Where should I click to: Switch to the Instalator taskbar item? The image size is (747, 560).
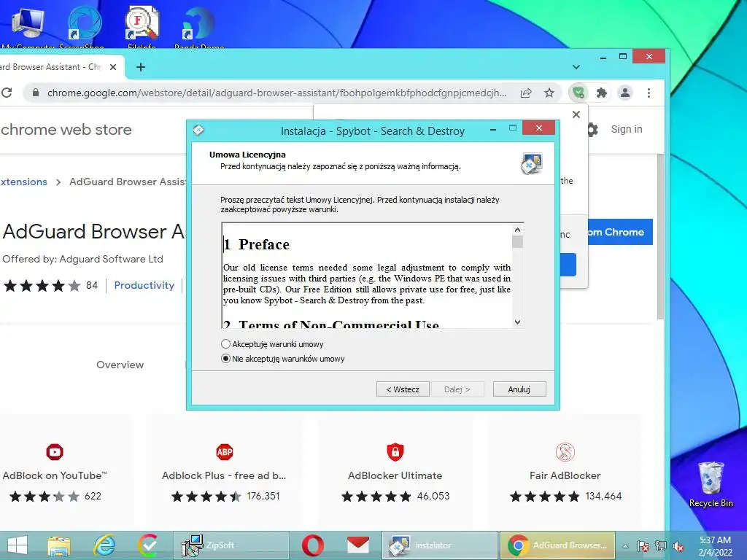pyautogui.click(x=440, y=545)
